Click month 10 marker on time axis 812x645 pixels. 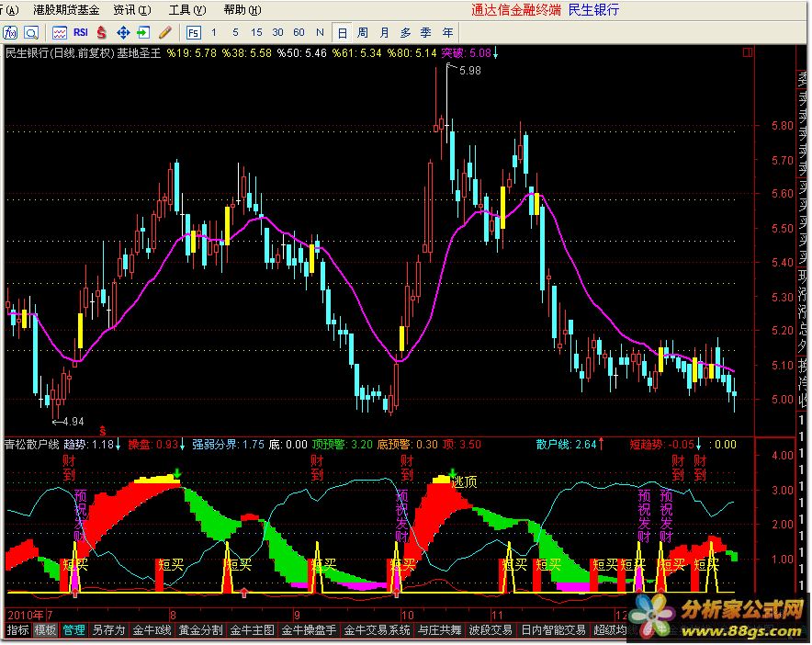407,615
